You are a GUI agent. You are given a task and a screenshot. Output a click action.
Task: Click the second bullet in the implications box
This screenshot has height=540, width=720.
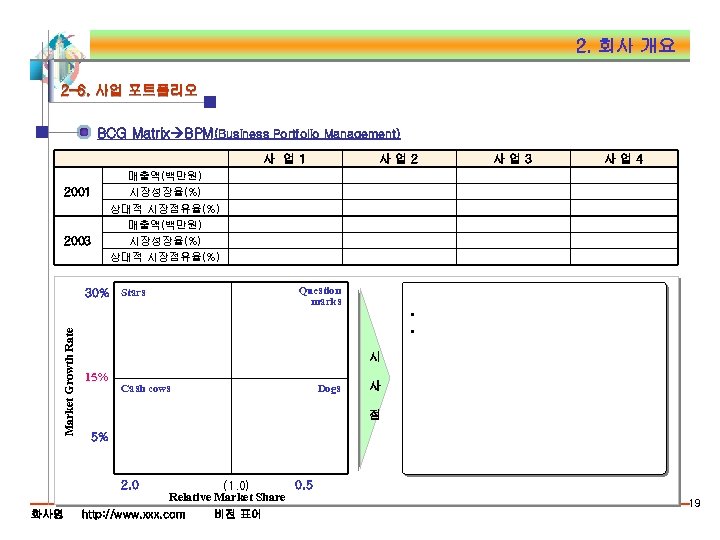(412, 331)
